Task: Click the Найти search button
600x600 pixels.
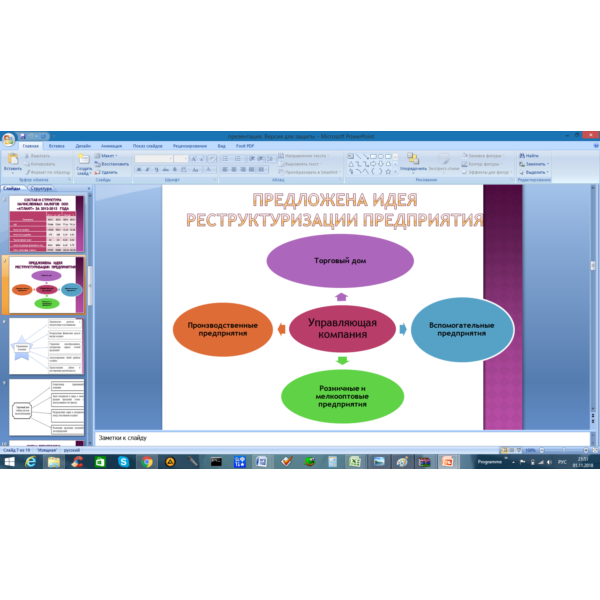Action: (x=529, y=156)
